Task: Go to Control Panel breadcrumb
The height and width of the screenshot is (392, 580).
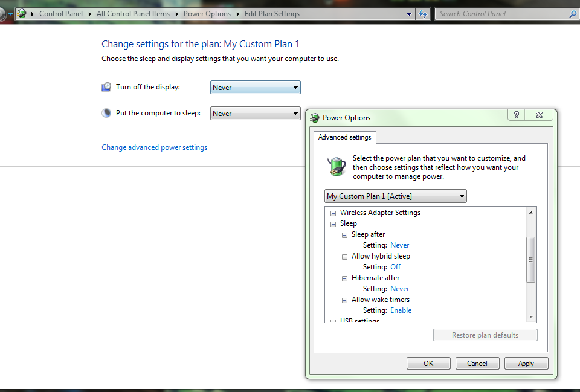Action: pos(61,14)
